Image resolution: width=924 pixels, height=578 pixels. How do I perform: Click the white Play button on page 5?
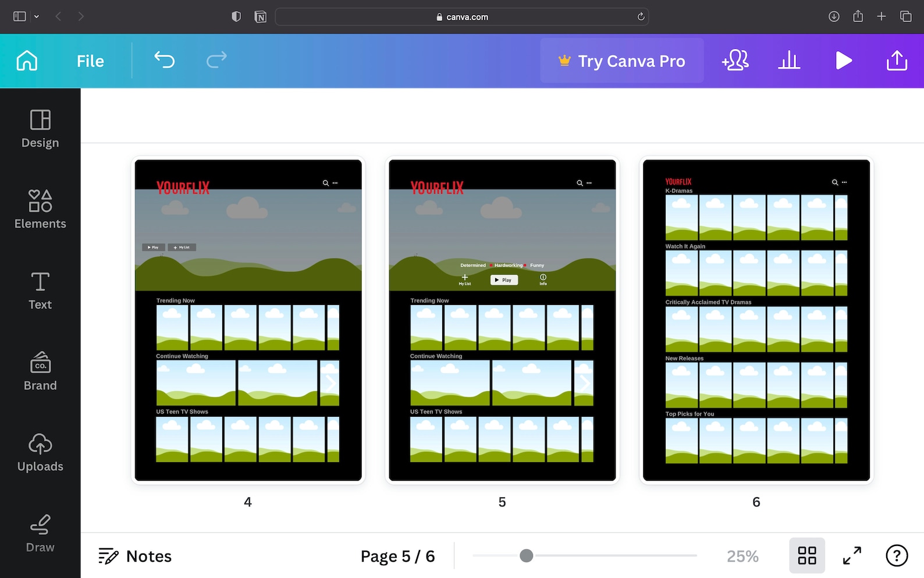pos(504,280)
